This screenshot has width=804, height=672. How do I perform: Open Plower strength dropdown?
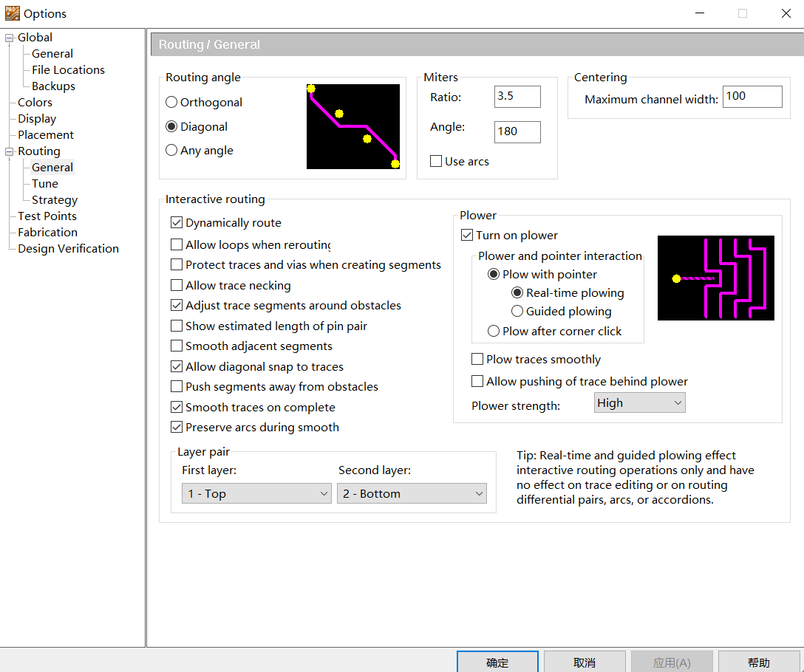639,403
